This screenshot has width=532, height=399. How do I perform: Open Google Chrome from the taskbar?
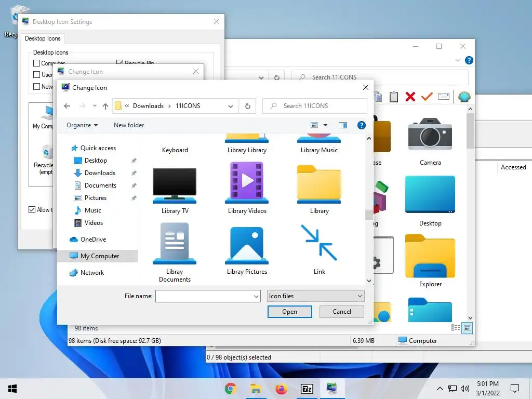230,389
